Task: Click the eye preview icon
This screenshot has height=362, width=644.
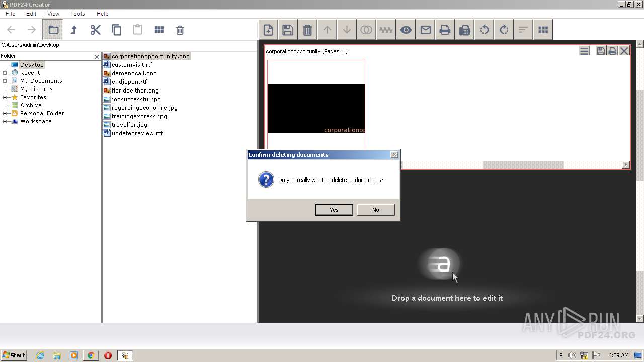Action: [406, 30]
